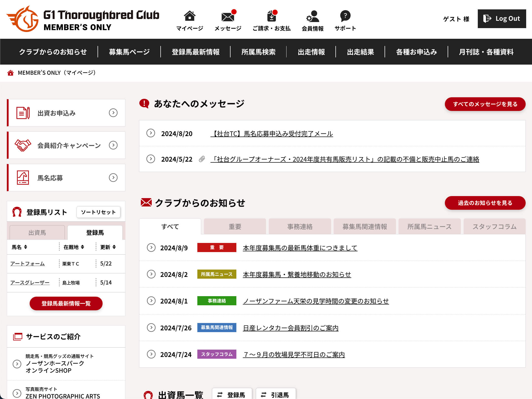The image size is (532, 399).
Task: Expand 出資お申込み arrow in sidebar
Action: click(113, 113)
